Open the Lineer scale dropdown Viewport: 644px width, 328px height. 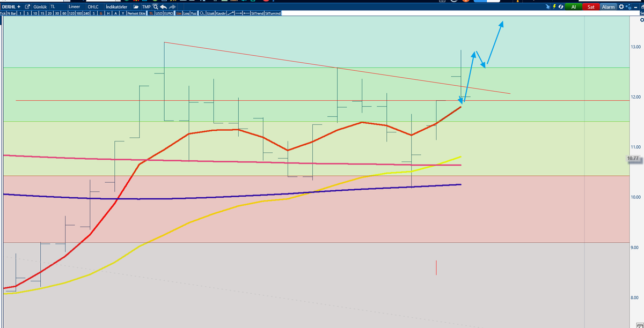click(x=76, y=6)
